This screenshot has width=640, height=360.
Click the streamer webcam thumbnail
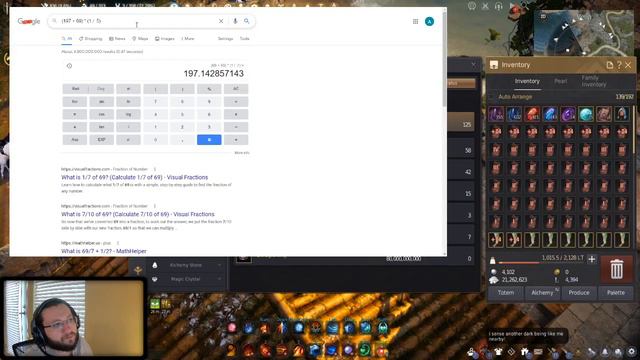[73, 318]
